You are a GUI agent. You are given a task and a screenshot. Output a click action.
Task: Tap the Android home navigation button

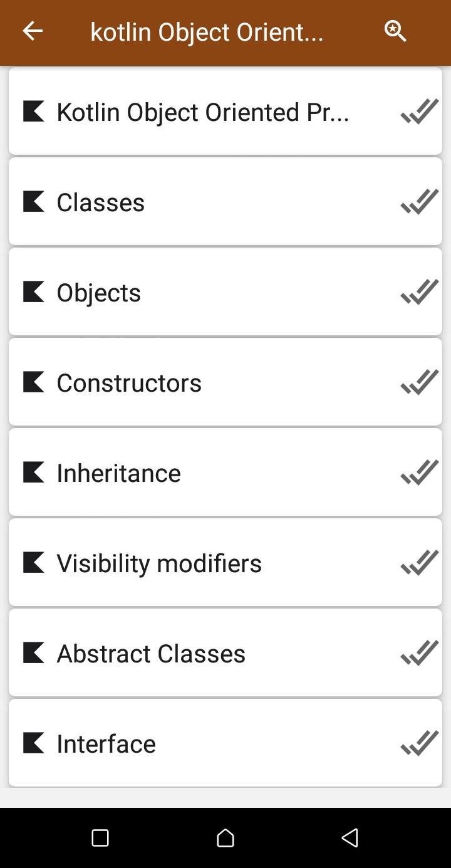coord(225,838)
